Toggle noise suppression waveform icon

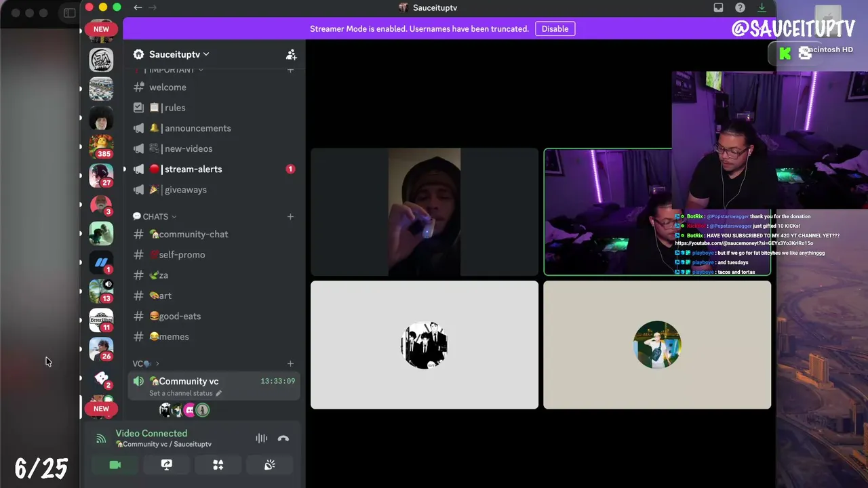point(261,439)
